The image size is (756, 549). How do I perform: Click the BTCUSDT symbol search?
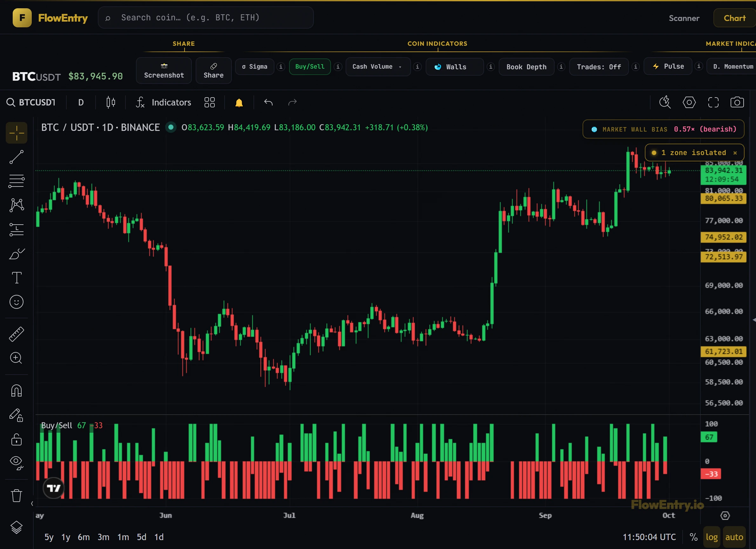tap(31, 102)
